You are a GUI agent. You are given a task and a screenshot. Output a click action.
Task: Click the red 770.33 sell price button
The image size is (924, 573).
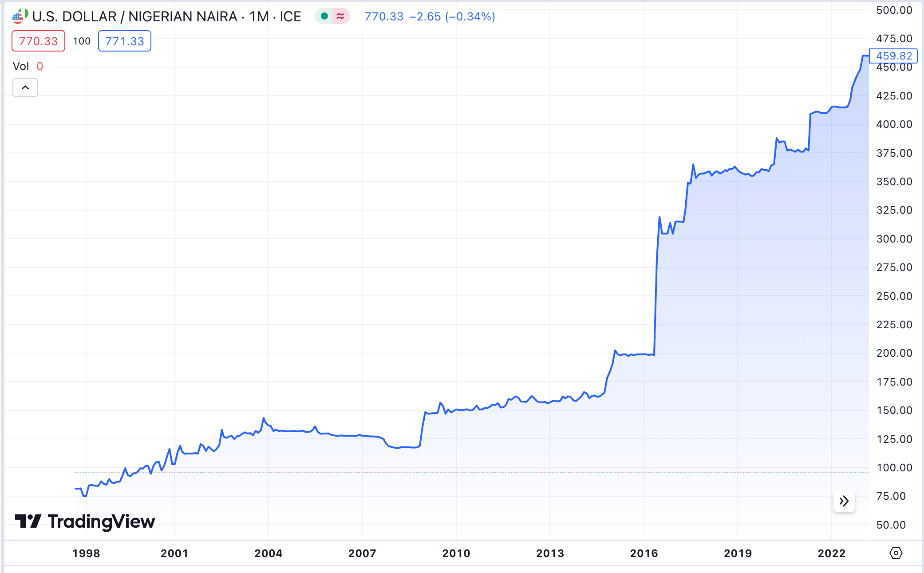pos(38,41)
